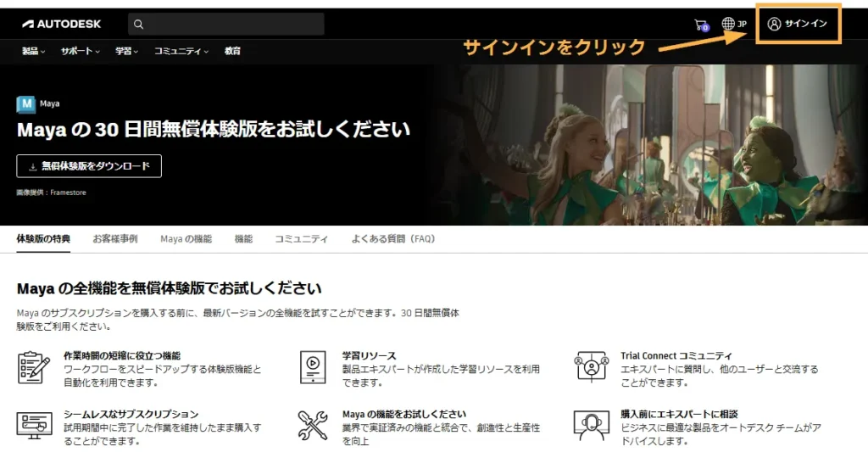
Task: Click the シームレスなサブスクリプション heading
Action: (x=131, y=414)
